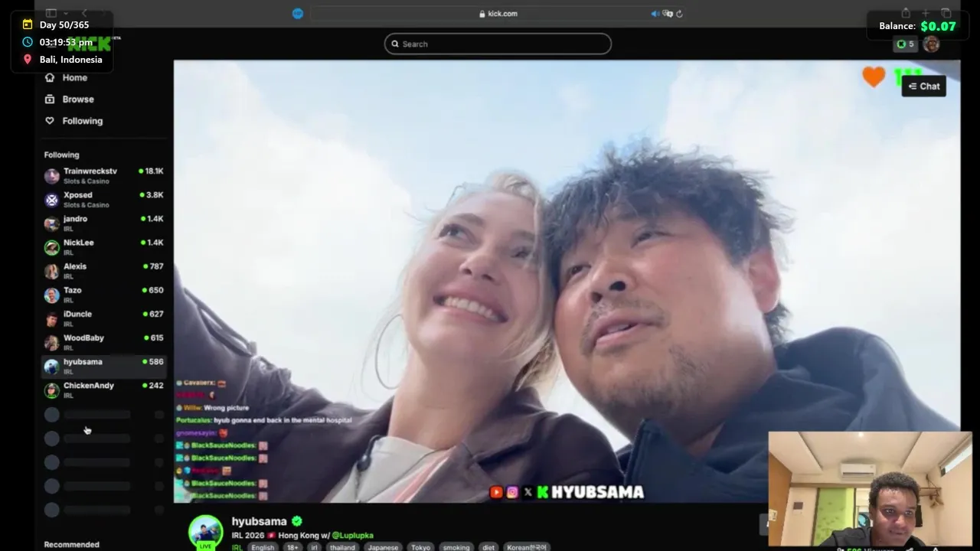980x551 pixels.
Task: Select the smoking tag
Action: 456,547
